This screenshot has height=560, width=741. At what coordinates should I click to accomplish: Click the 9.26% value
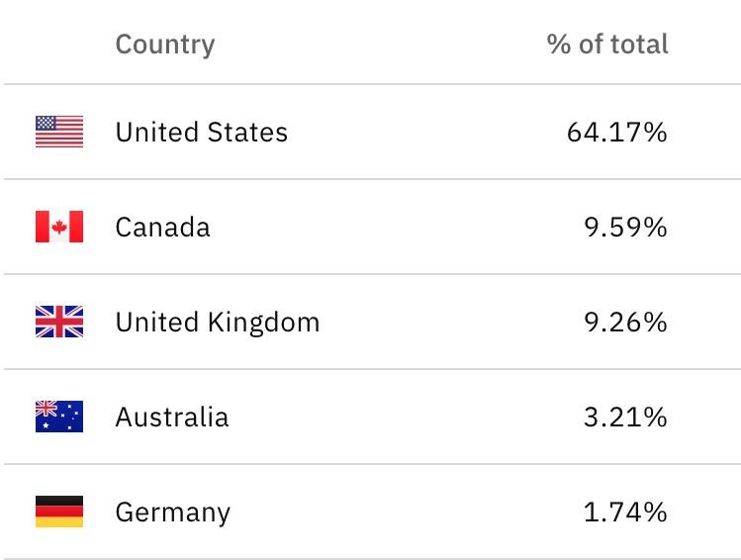coord(625,322)
